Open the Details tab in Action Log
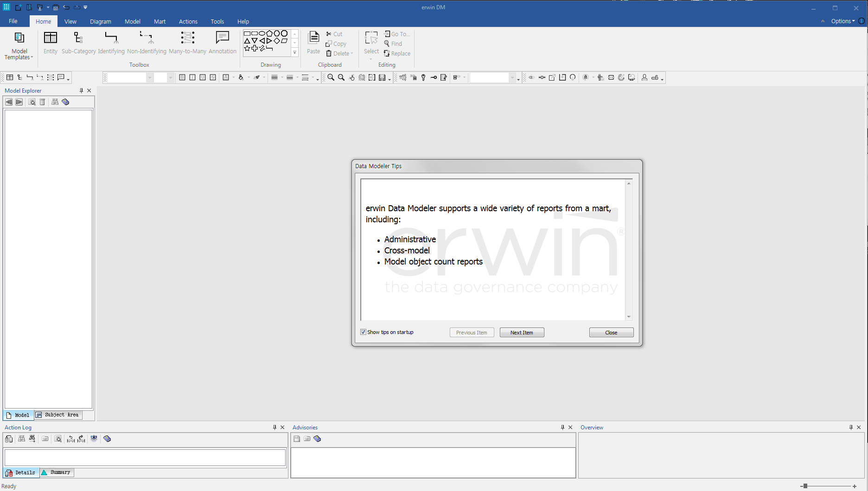Viewport: 868px width, 491px height. coord(21,472)
